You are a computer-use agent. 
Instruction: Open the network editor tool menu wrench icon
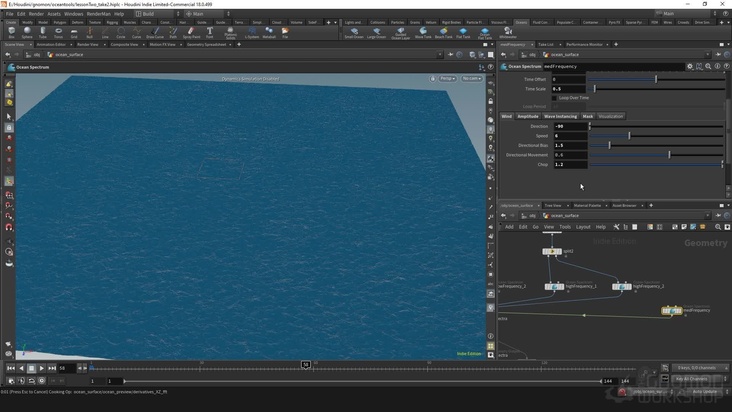(616, 227)
